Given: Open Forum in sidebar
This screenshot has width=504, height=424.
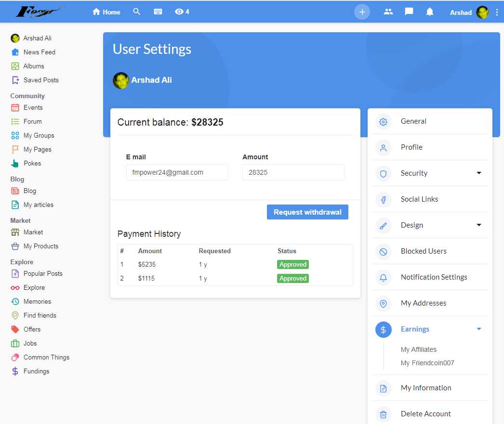Looking at the screenshot, I should click(x=27, y=121).
